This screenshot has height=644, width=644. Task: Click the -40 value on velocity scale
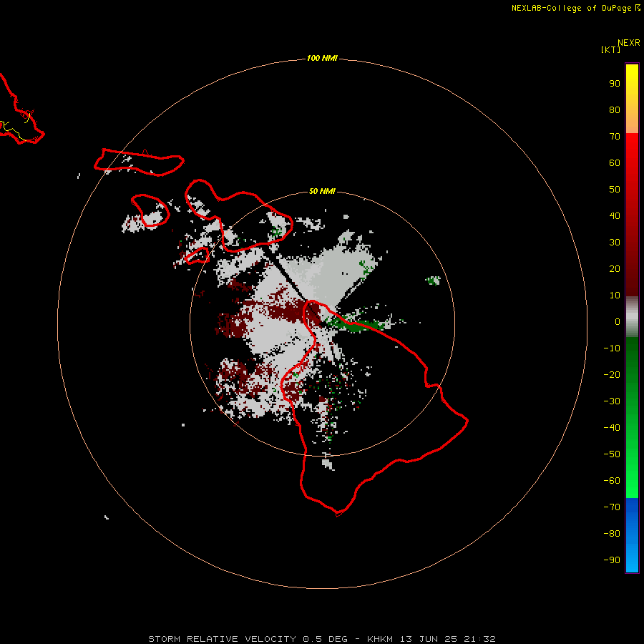click(612, 428)
